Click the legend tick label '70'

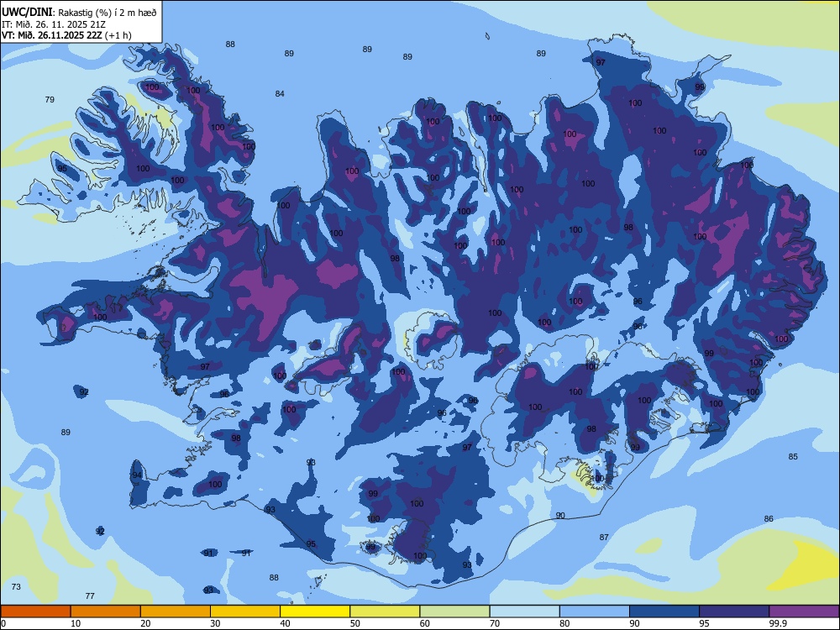tap(495, 623)
